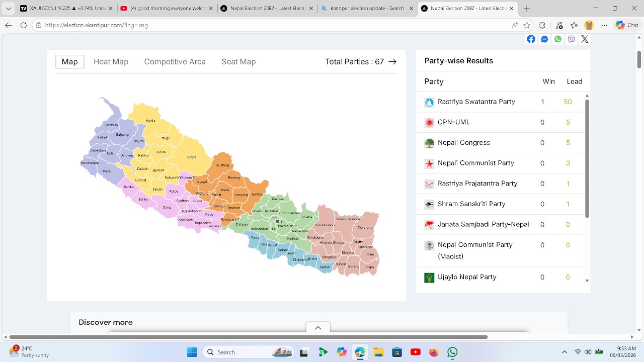Click Rastriya Swatantra Party bell logo

pyautogui.click(x=429, y=102)
